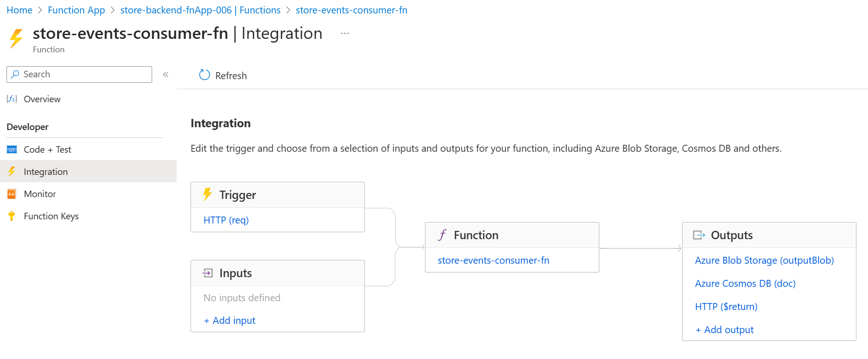The image size is (868, 359).
Task: Open the HTTP (req) trigger link
Action: (x=226, y=220)
